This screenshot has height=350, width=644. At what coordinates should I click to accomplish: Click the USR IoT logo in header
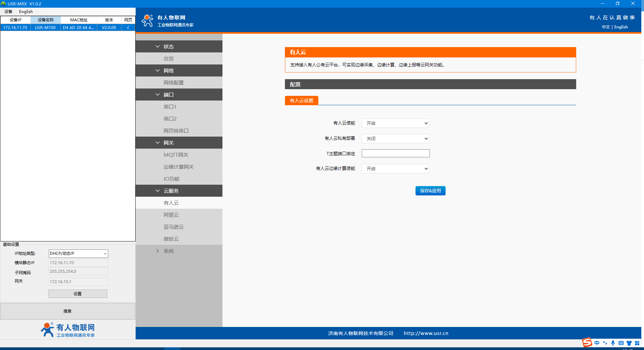point(147,20)
